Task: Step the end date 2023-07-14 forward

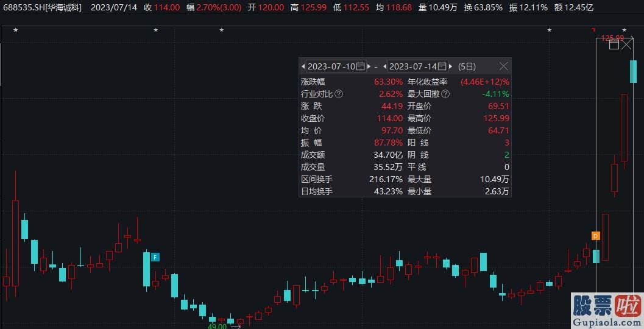Action: pos(450,66)
